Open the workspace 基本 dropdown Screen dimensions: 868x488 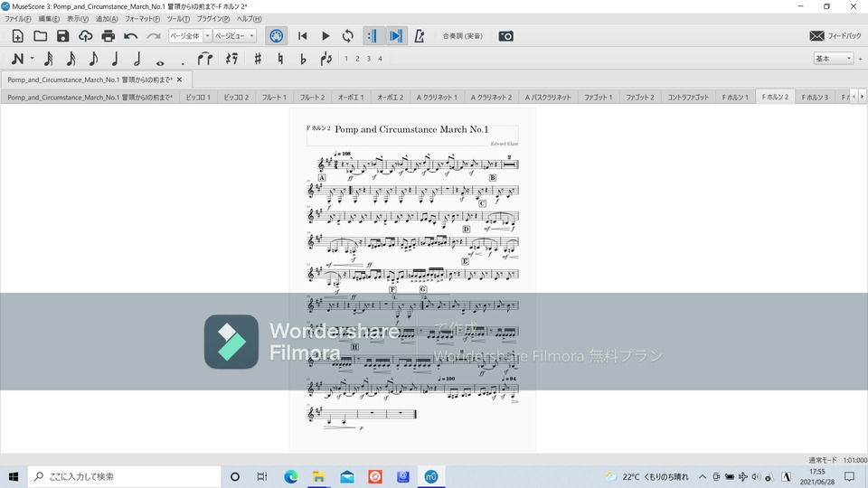point(833,58)
